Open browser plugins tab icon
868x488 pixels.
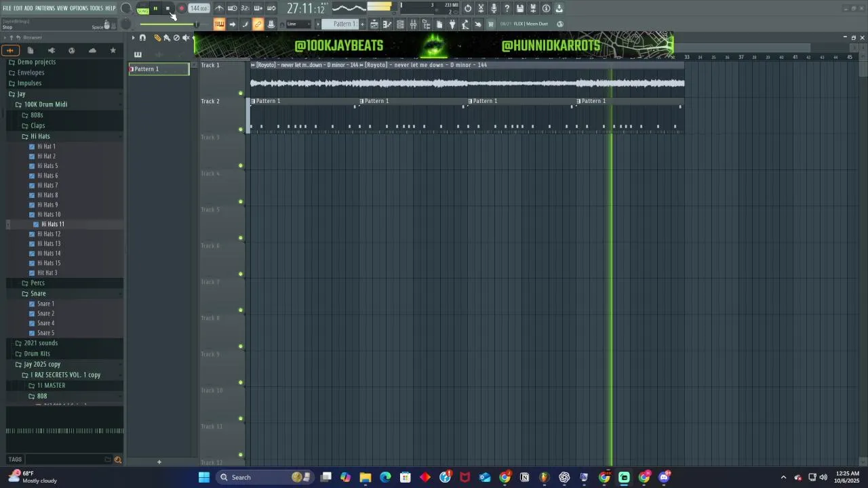(x=51, y=50)
